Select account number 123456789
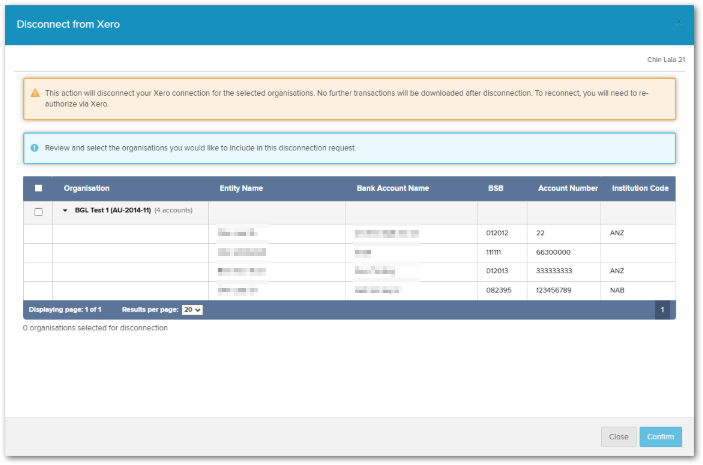The height and width of the screenshot is (465, 703). click(x=554, y=290)
